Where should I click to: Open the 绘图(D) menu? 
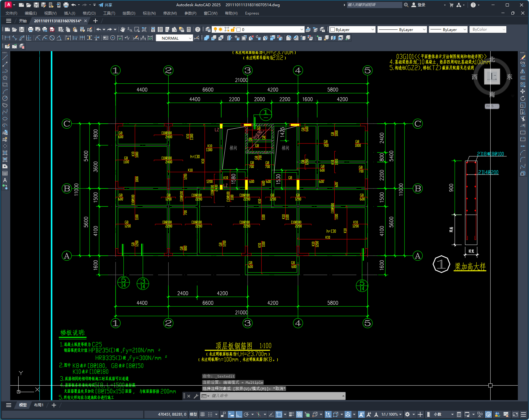[x=129, y=13]
